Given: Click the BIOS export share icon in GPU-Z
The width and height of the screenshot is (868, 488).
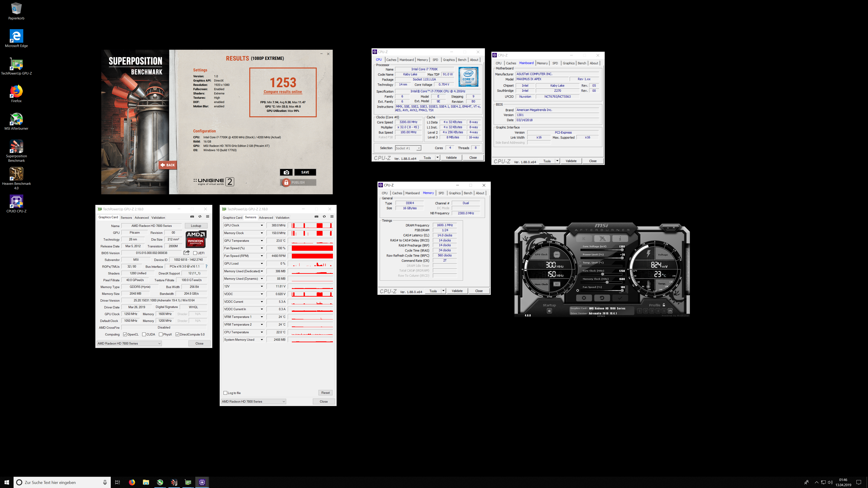Looking at the screenshot, I should [x=187, y=253].
